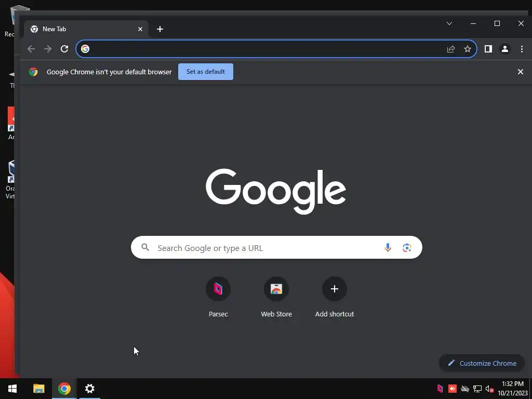Open Settings gear in taskbar

click(x=89, y=389)
